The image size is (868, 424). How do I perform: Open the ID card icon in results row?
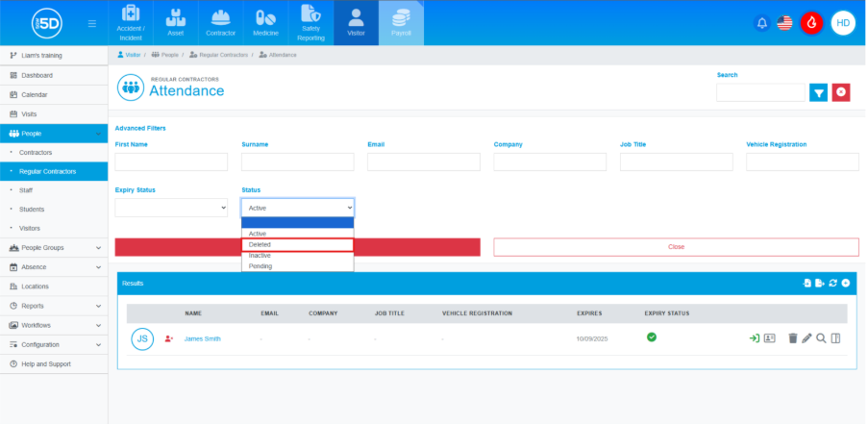point(769,338)
